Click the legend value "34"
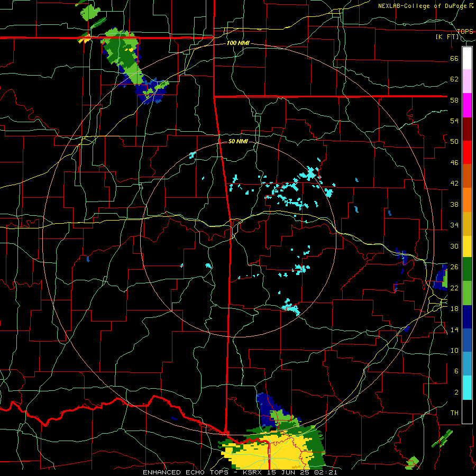 pyautogui.click(x=454, y=225)
